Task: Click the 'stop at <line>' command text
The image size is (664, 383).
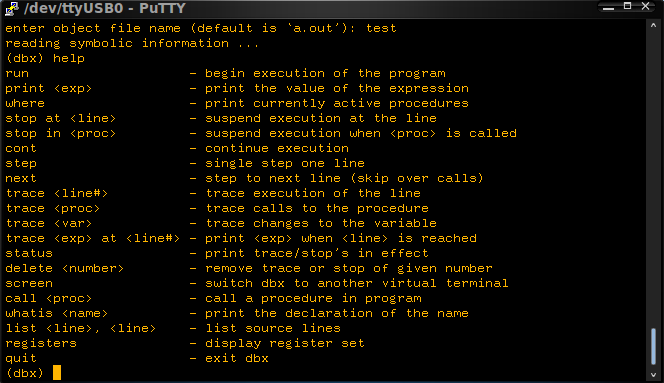Action: coord(61,118)
